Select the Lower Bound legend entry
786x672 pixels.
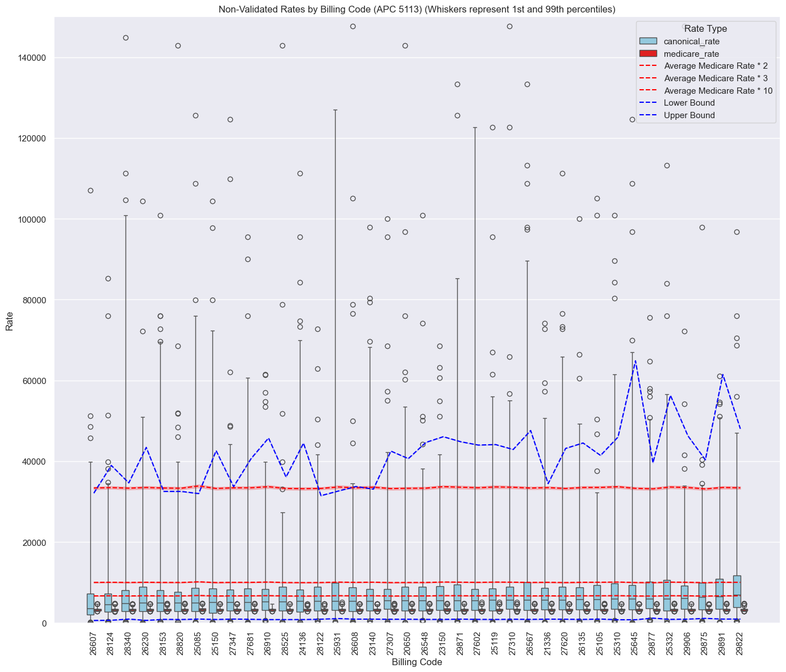[689, 103]
